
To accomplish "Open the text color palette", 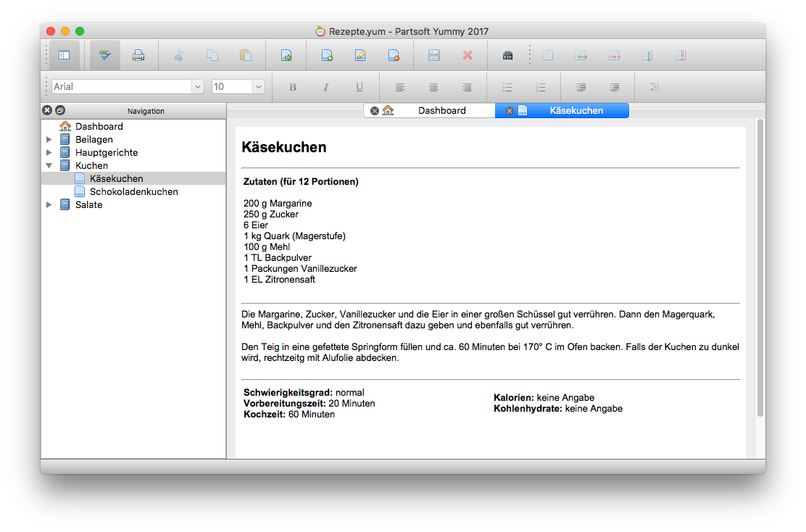I will pos(655,87).
